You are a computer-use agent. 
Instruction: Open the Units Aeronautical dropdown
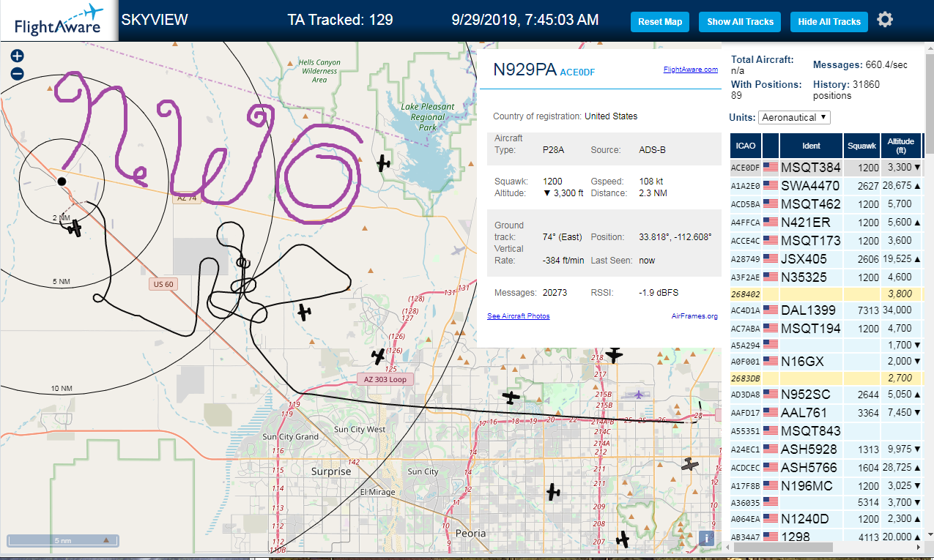795,117
